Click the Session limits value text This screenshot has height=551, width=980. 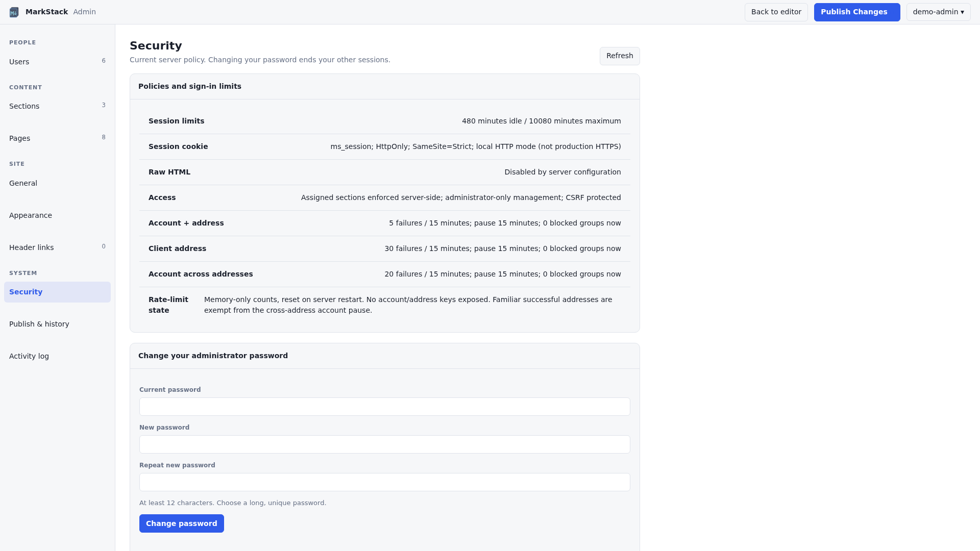tap(542, 121)
